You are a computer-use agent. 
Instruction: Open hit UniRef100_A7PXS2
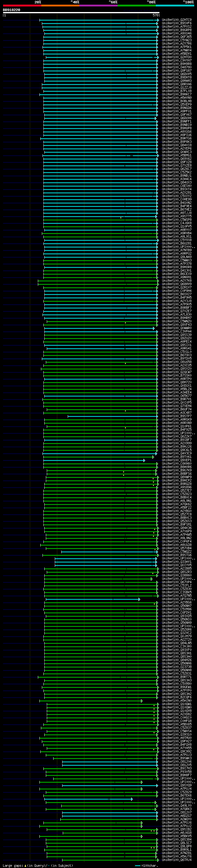pyautogui.click(x=177, y=26)
